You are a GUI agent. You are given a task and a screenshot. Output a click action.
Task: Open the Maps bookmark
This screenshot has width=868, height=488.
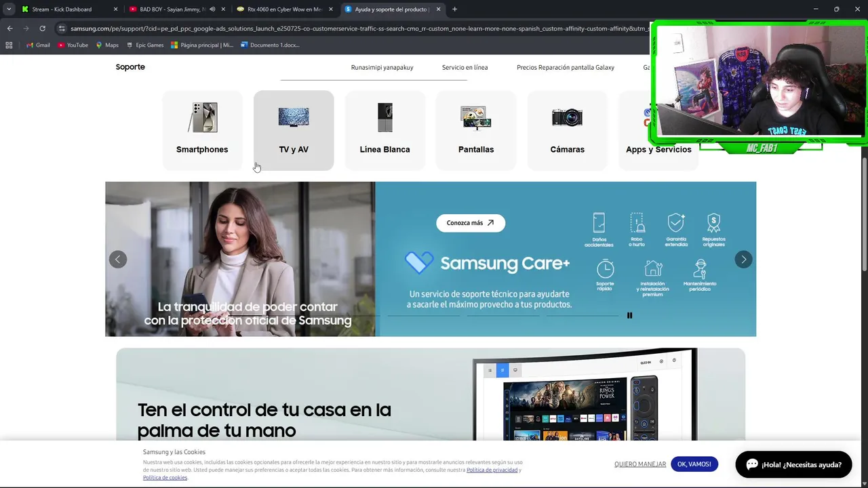(x=107, y=45)
